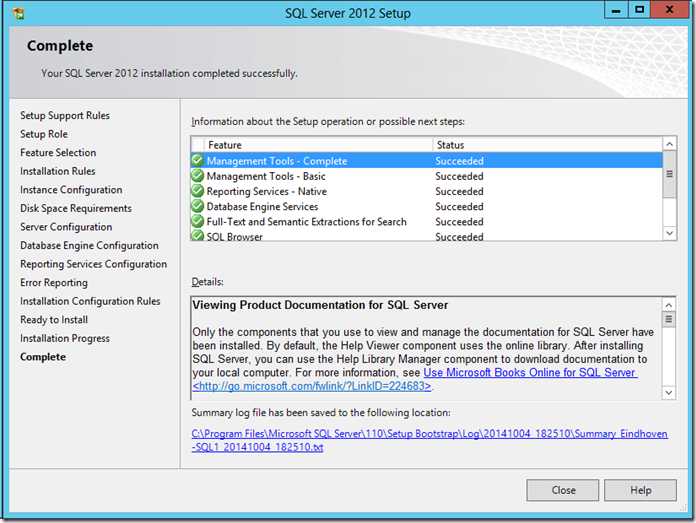Select the Management Tools - Complete row
The image size is (696, 523).
(426, 161)
